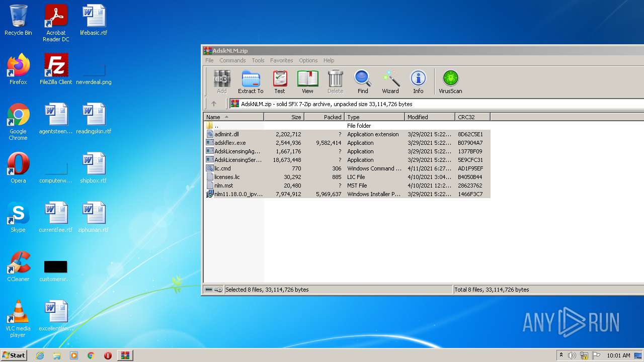Viewport: 644px width, 362px height.
Task: Click the WinRAR taskbar button
Action: pos(125,355)
